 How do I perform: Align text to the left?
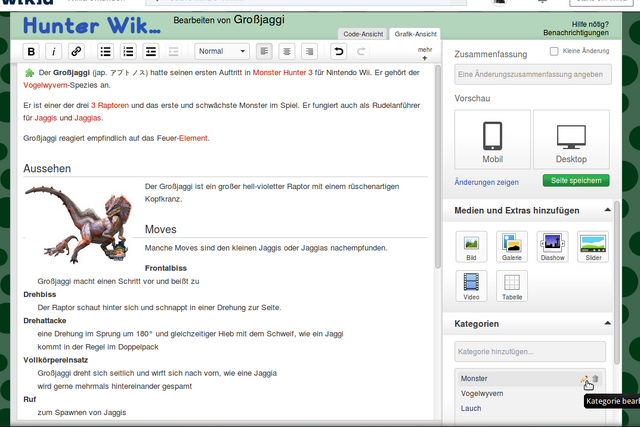coord(264,51)
